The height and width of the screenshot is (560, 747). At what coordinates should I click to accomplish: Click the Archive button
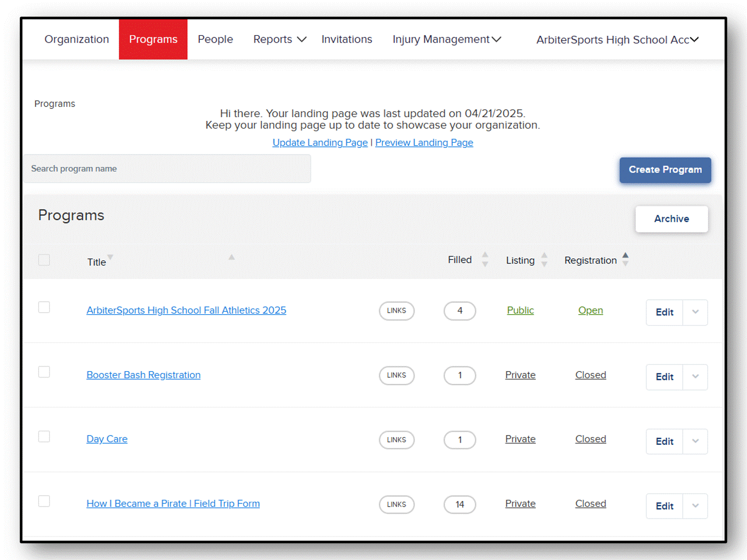(672, 219)
